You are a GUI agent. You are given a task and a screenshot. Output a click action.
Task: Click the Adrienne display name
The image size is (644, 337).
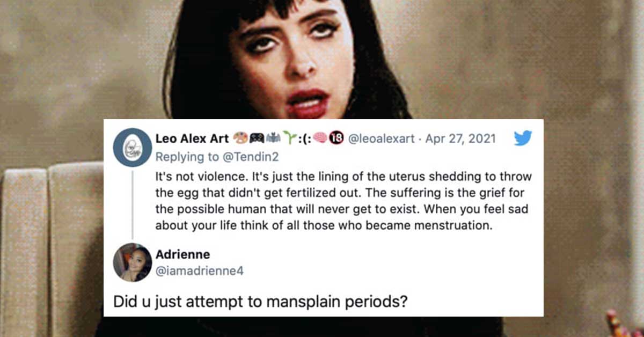pos(181,254)
